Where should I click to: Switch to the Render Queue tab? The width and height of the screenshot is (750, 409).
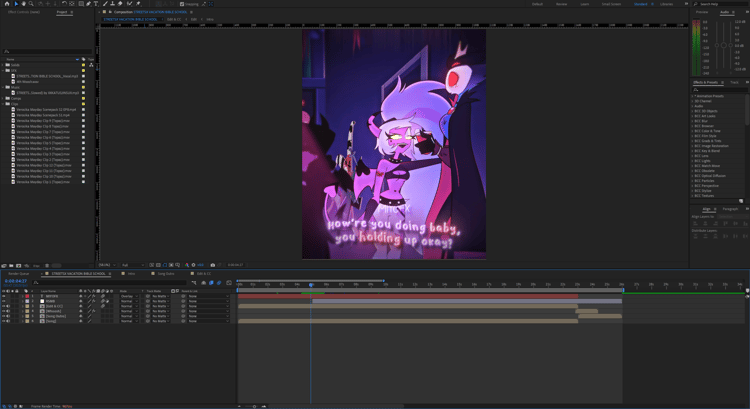19,274
